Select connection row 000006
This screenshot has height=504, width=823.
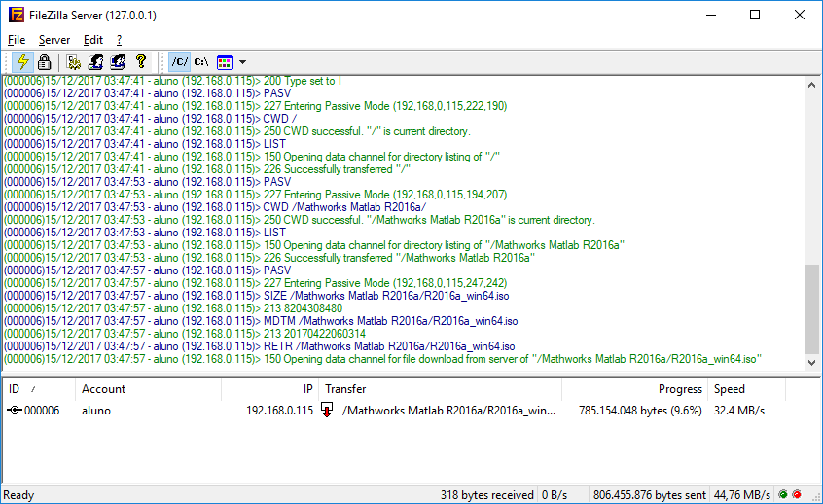click(394, 411)
